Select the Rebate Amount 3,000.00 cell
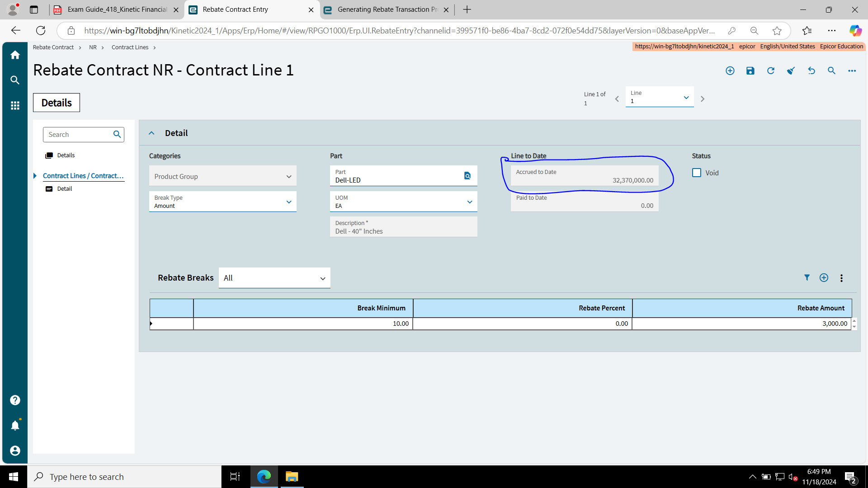The width and height of the screenshot is (868, 488). coord(741,324)
